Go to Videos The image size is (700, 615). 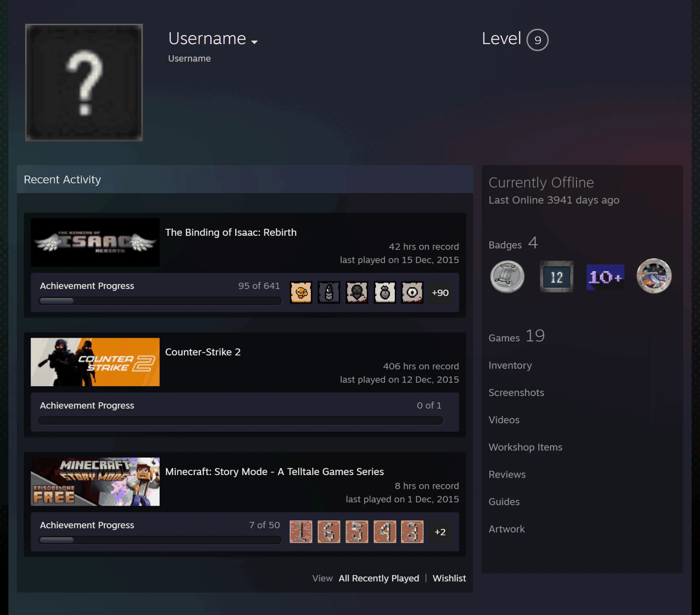pyautogui.click(x=504, y=420)
